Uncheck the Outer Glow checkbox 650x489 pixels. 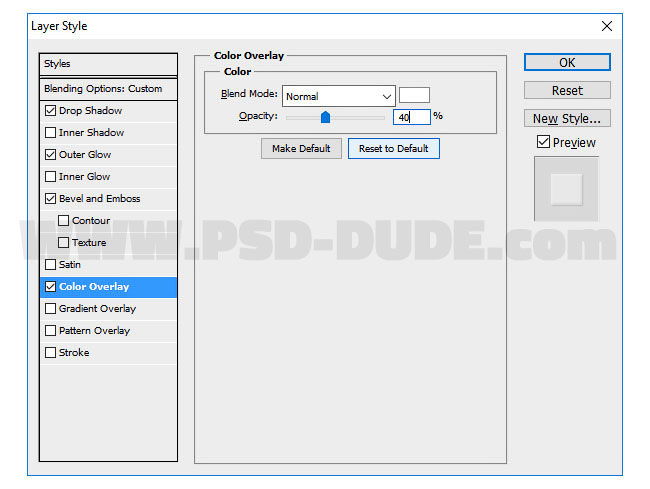coord(50,155)
